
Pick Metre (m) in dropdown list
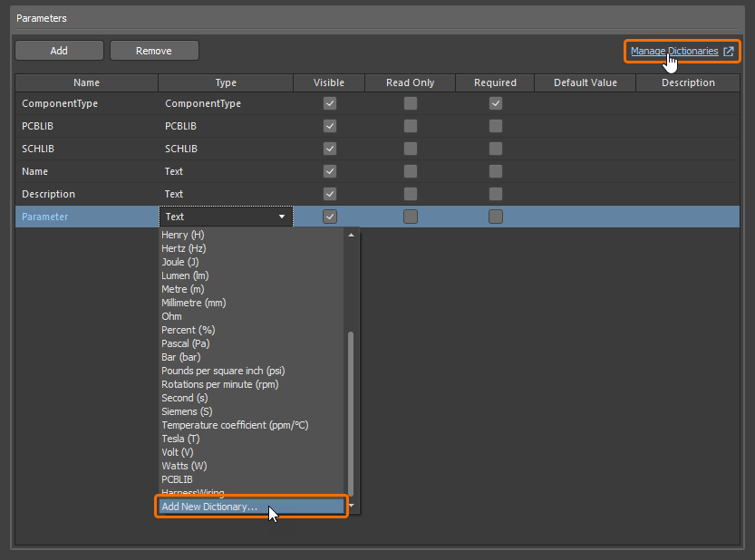tap(182, 289)
